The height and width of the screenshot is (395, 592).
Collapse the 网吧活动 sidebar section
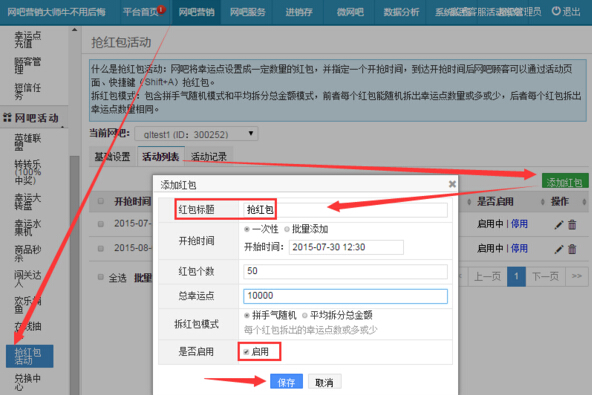34,118
